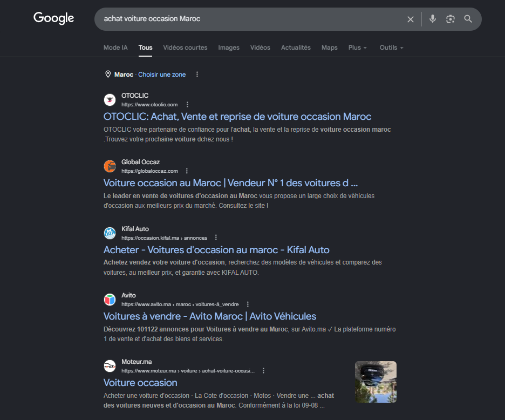505x420 pixels.
Task: Clear the search query with X icon
Action: tap(411, 19)
